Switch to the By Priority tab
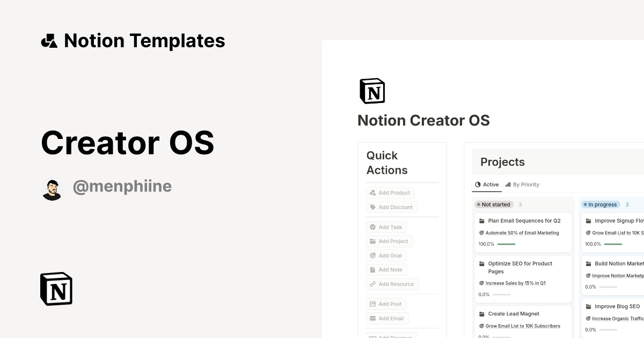Image resolution: width=644 pixels, height=338 pixels. tap(522, 185)
